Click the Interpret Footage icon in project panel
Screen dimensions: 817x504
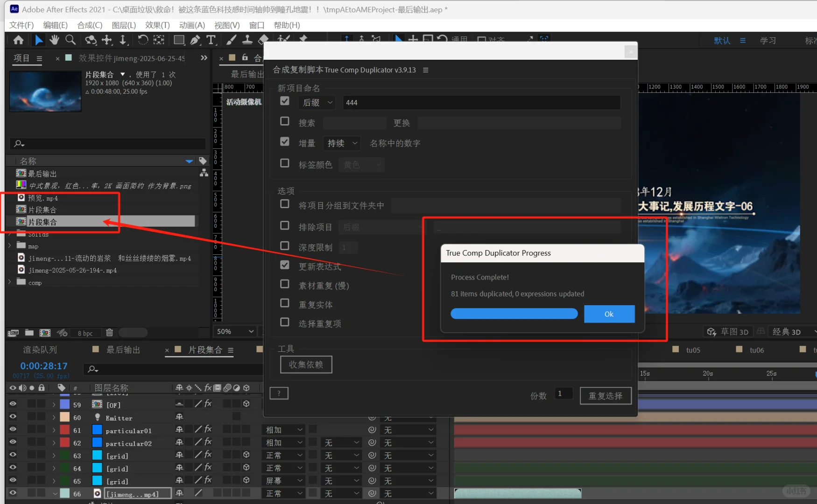coord(13,333)
